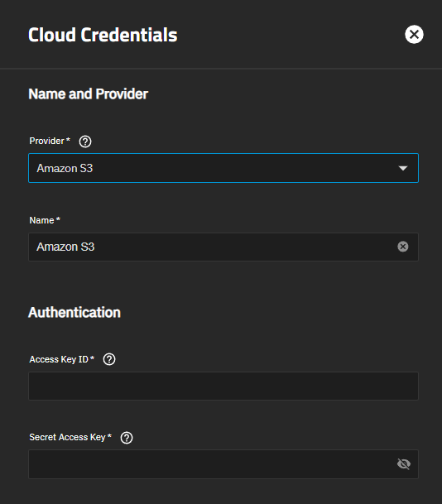Click the Cloud Credentials title
The image size is (442, 504).
(x=103, y=35)
